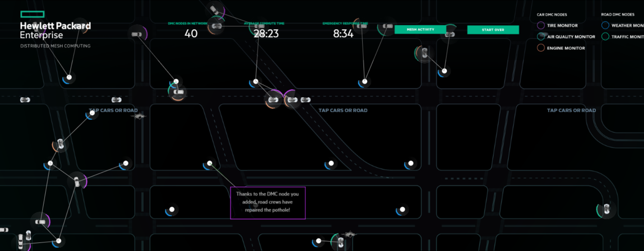Tap the road node below the 28:23 readout

tap(256, 81)
